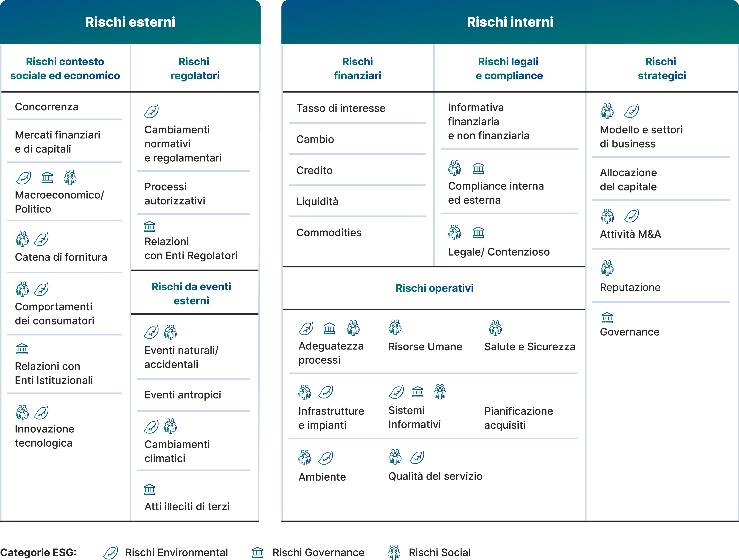
Task: Click the Pianificazione acquisiti item
Action: pos(518,418)
